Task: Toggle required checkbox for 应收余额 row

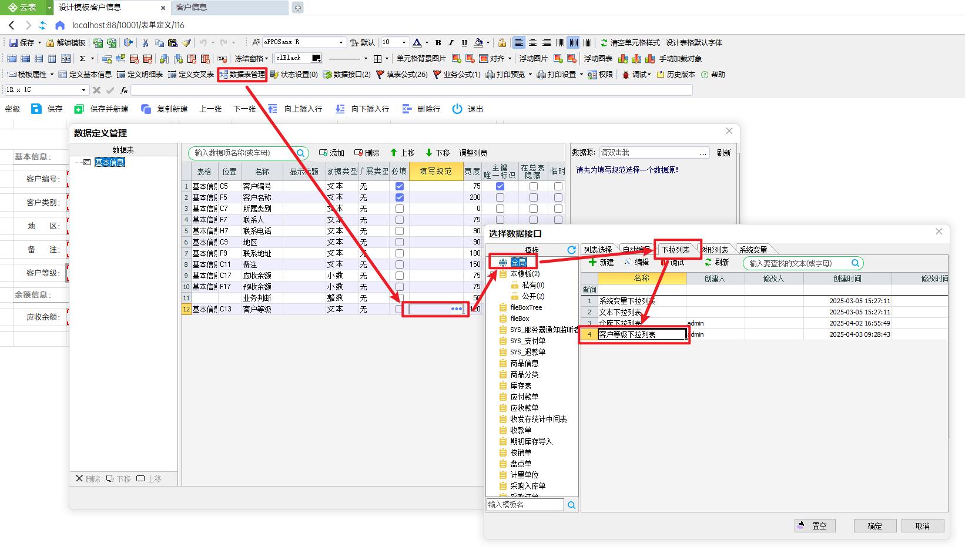Action: pyautogui.click(x=400, y=276)
